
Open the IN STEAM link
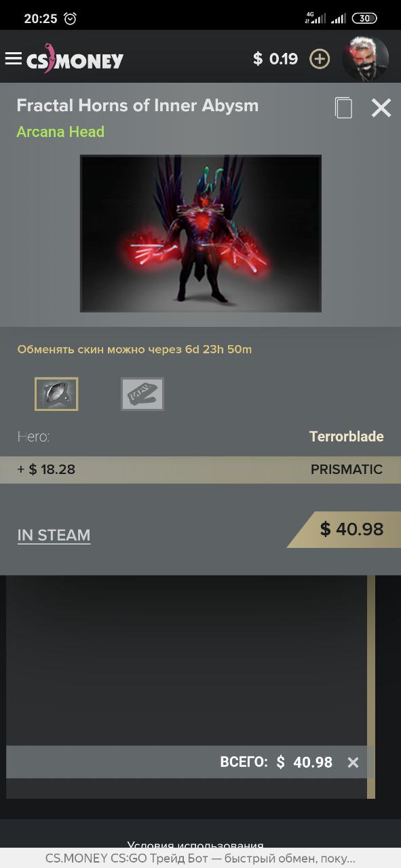54,535
